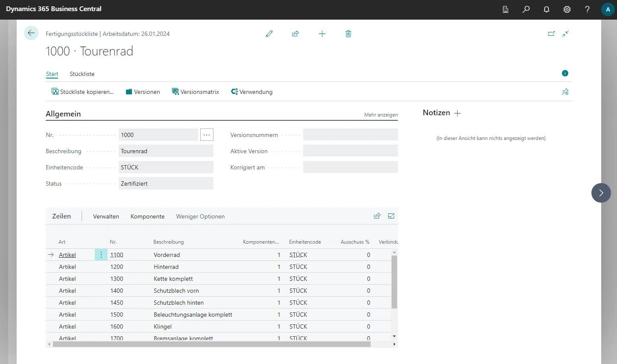This screenshot has width=617, height=364.
Task: Click Versionsnummern field
Action: point(351,135)
